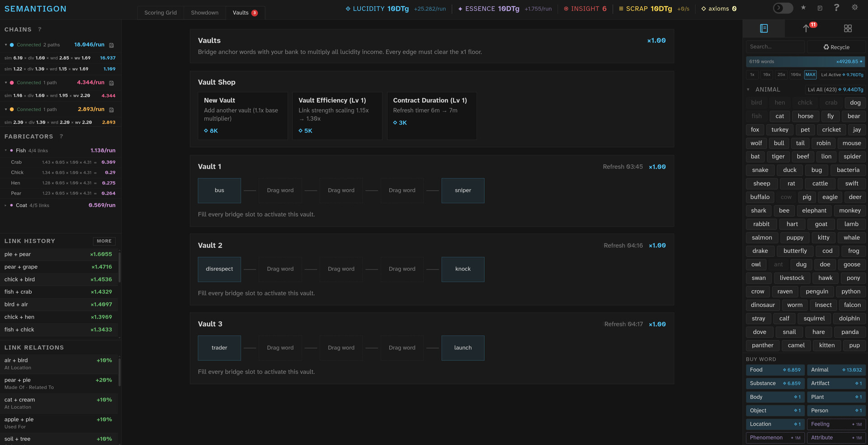Screen dimensions: 868x445
Task: Click the help icon beside Chains heading
Action: pyautogui.click(x=40, y=29)
